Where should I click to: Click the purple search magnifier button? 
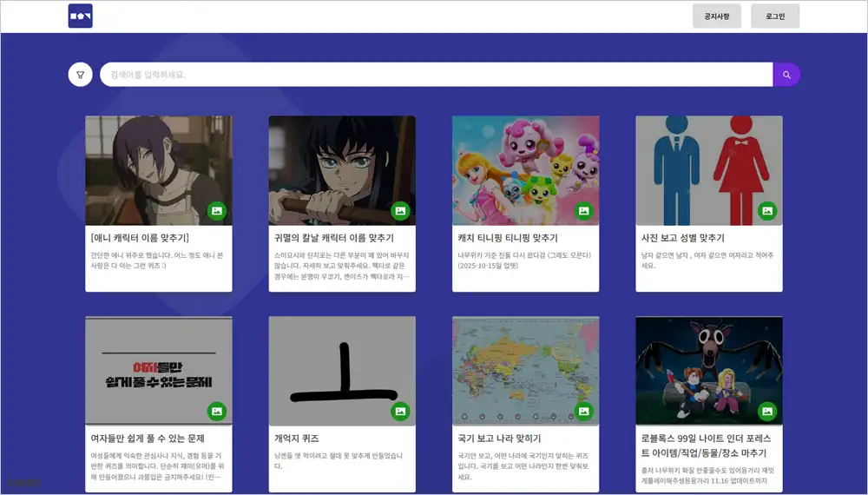point(786,75)
